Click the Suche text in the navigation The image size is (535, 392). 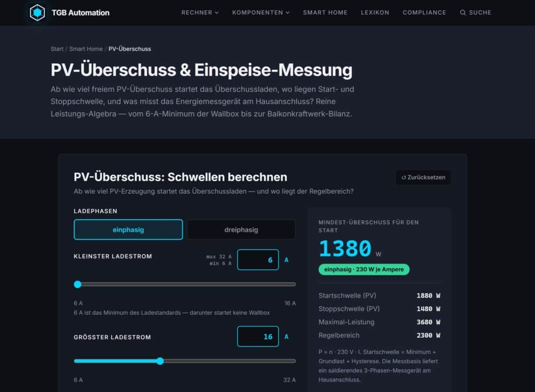point(480,13)
